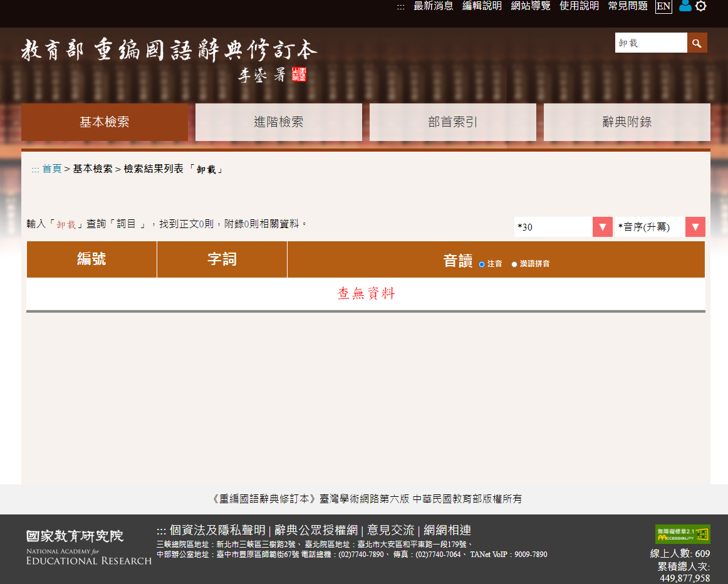Switch to the 部首索引 tab
The height and width of the screenshot is (584, 728).
[453, 122]
